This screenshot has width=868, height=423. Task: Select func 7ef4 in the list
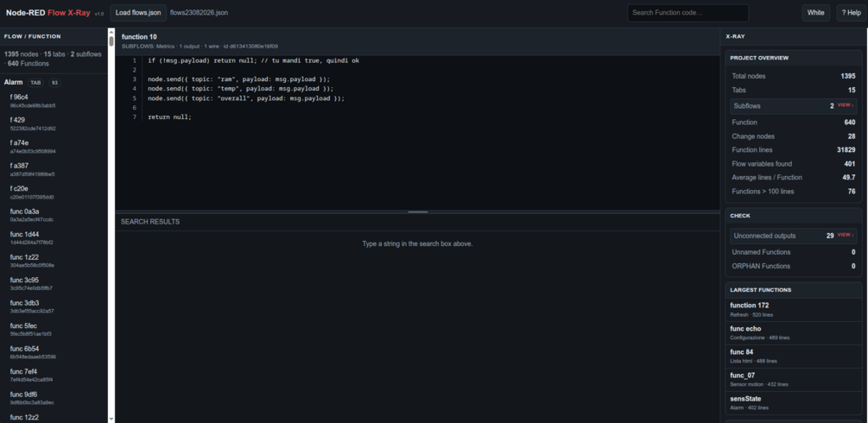pos(55,375)
